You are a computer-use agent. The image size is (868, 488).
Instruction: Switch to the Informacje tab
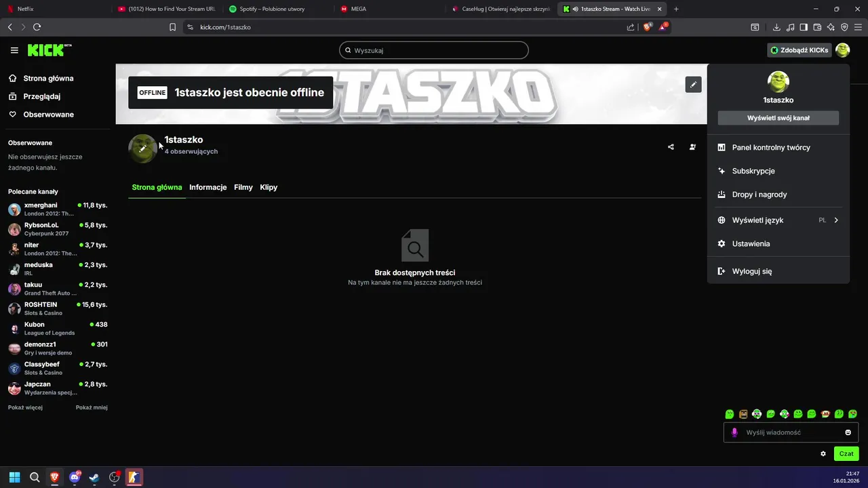tap(208, 187)
